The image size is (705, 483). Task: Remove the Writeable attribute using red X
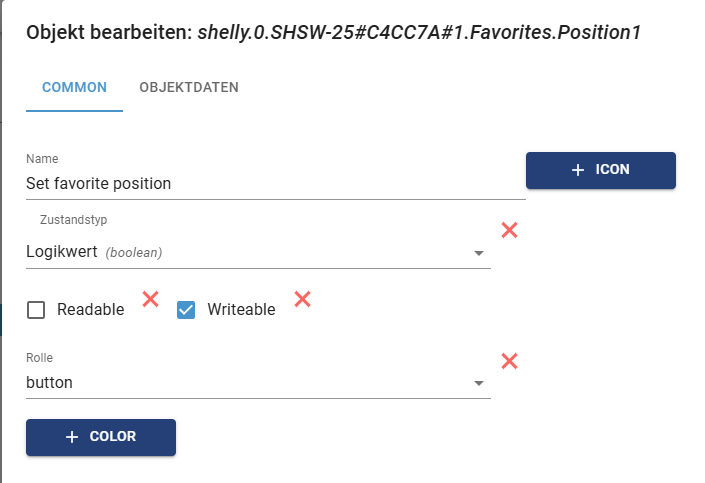point(302,298)
